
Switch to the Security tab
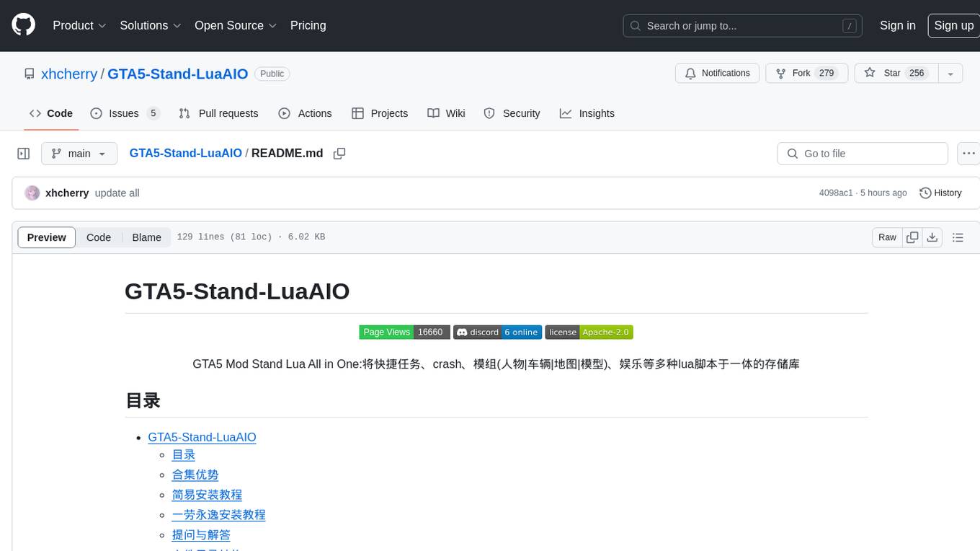click(x=512, y=113)
